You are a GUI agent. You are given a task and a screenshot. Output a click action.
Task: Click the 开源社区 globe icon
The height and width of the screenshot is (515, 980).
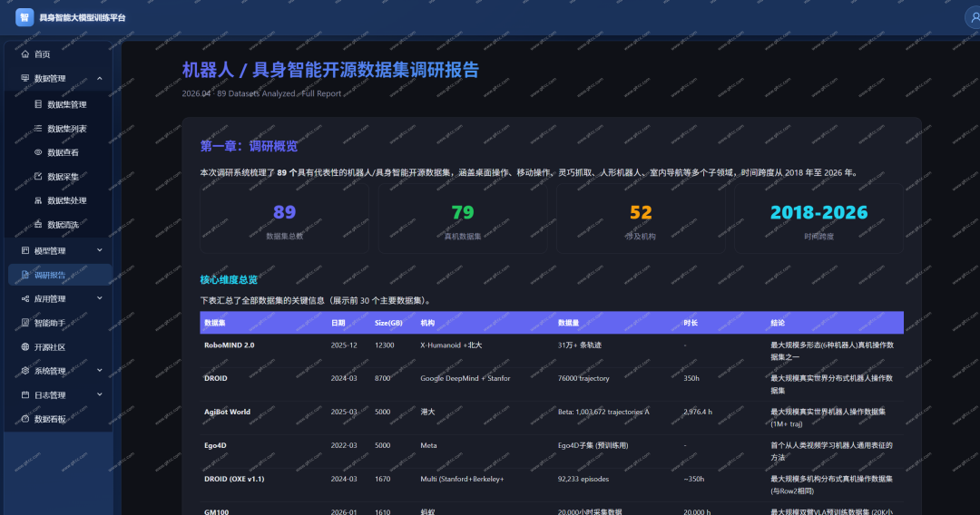pos(25,347)
